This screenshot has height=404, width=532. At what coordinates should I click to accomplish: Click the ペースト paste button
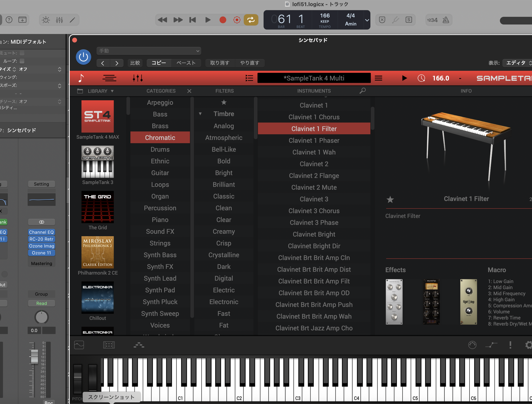click(x=186, y=63)
